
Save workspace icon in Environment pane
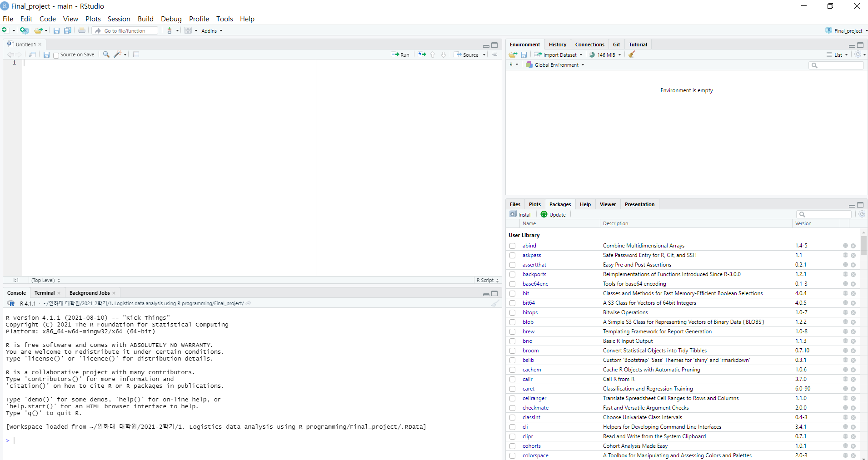pos(524,54)
